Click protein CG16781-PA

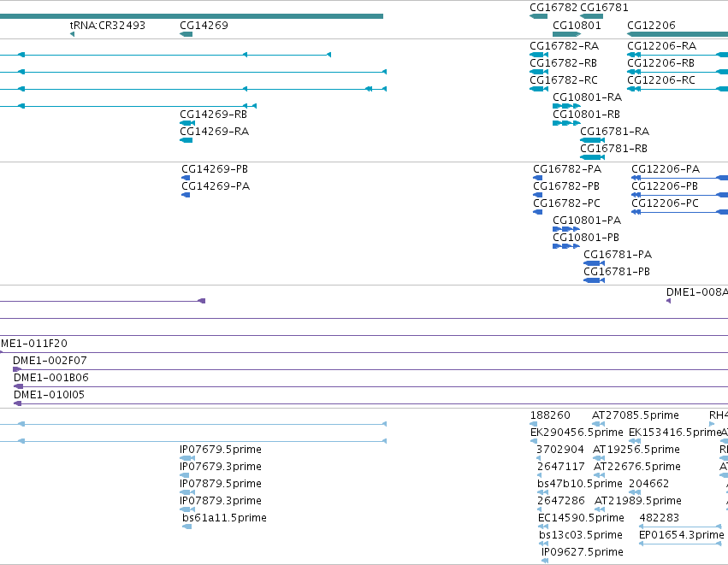pyautogui.click(x=618, y=255)
